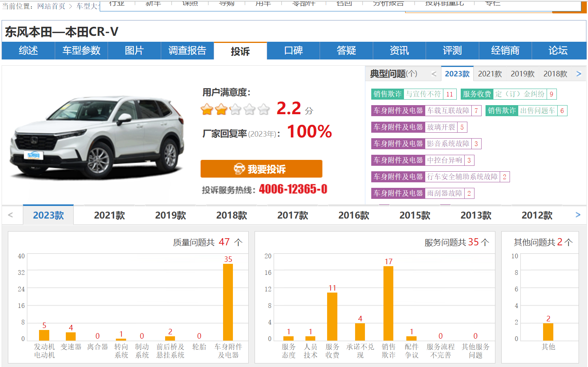
Task: Click the 车身附件及电器 bar showing 35
Action: (228, 302)
